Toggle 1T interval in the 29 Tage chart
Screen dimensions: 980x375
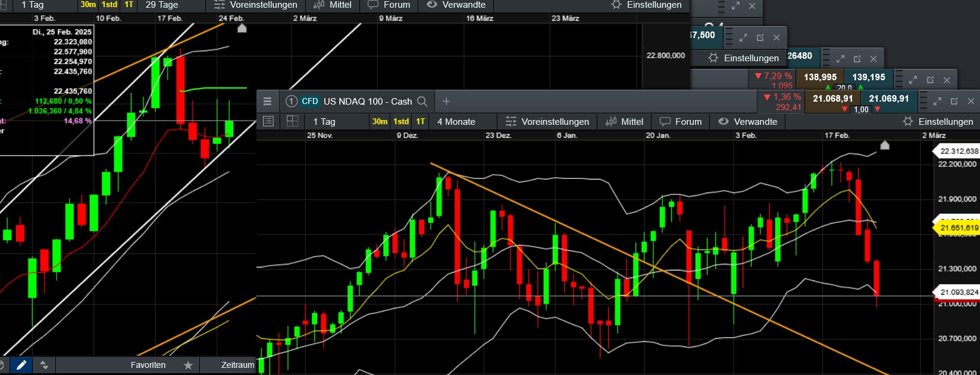click(129, 5)
